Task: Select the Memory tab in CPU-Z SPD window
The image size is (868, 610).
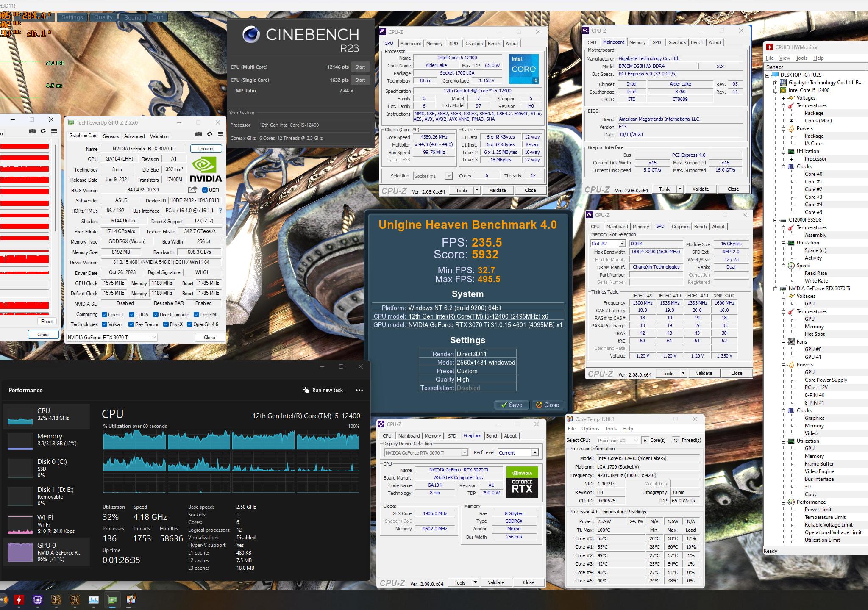Action: (x=640, y=227)
